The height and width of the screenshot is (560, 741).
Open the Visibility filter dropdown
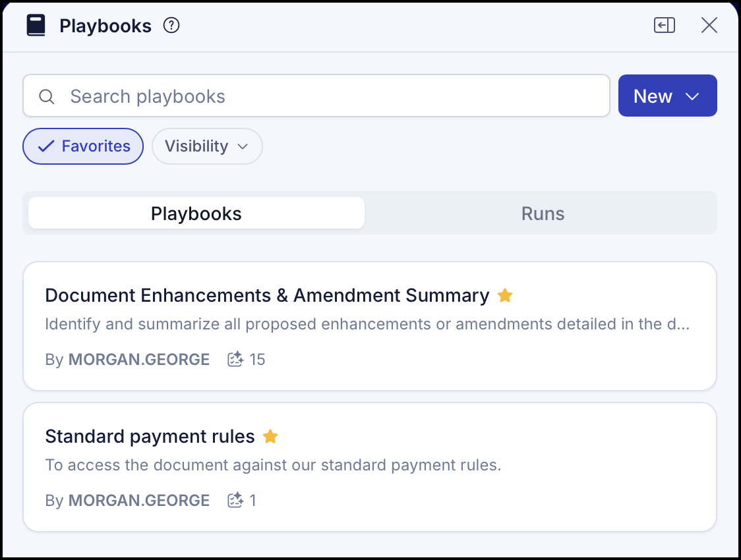207,146
